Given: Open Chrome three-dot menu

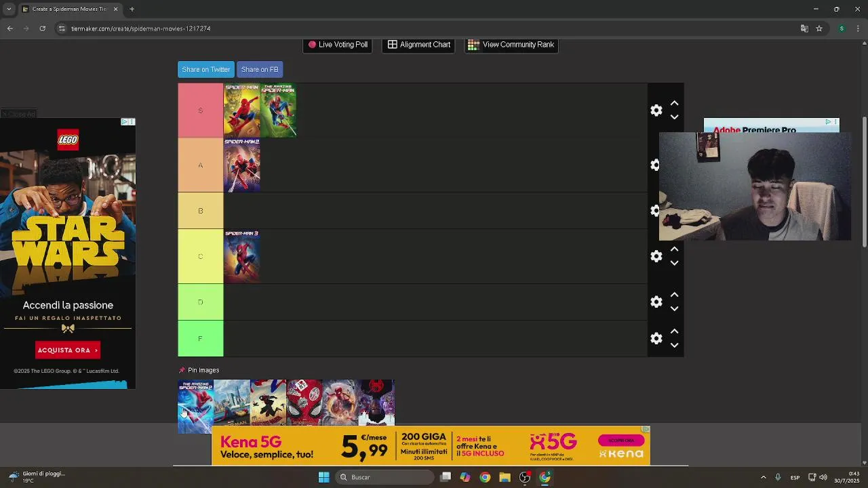Looking at the screenshot, I should point(858,28).
